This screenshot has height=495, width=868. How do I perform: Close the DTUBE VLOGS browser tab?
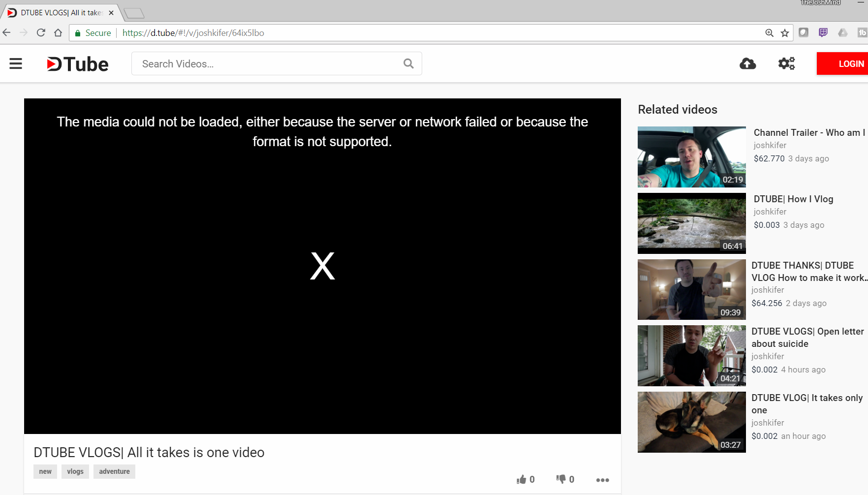coord(111,13)
